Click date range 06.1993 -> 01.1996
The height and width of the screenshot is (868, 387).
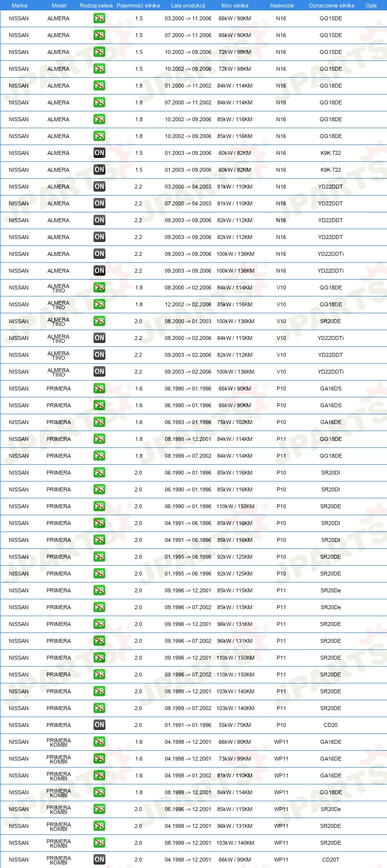(188, 422)
